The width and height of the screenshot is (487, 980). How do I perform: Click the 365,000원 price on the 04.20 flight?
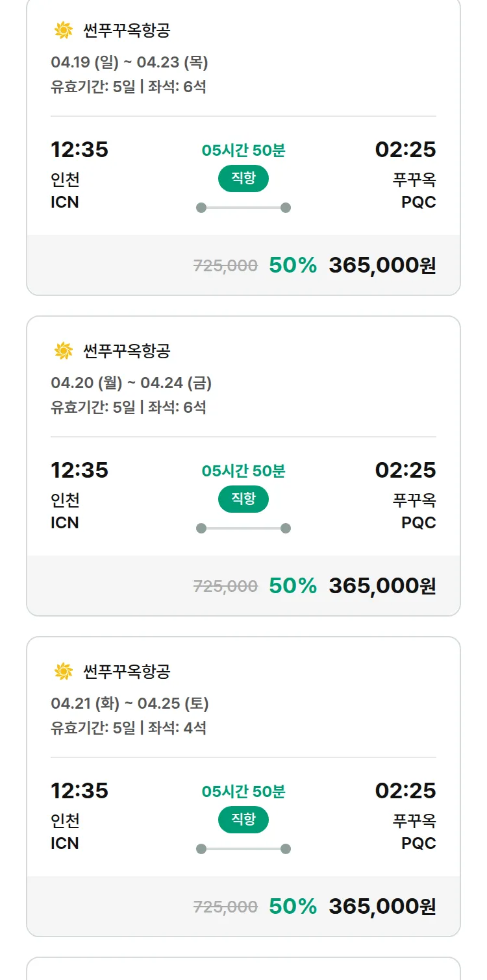pos(382,585)
